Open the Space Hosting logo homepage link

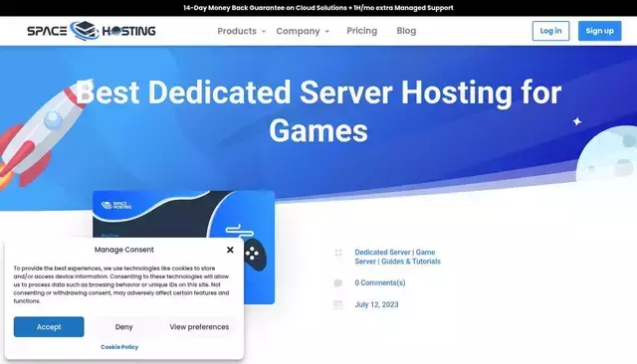(92, 31)
